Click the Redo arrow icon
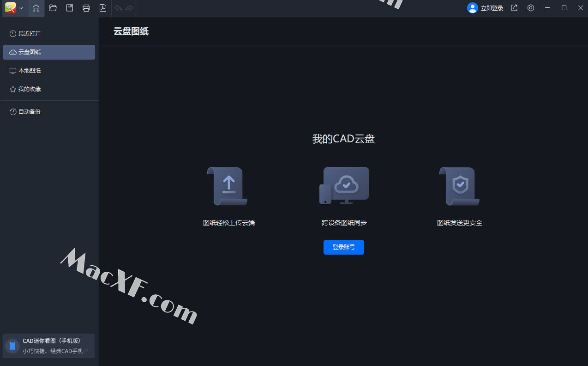The height and width of the screenshot is (366, 588). click(129, 8)
